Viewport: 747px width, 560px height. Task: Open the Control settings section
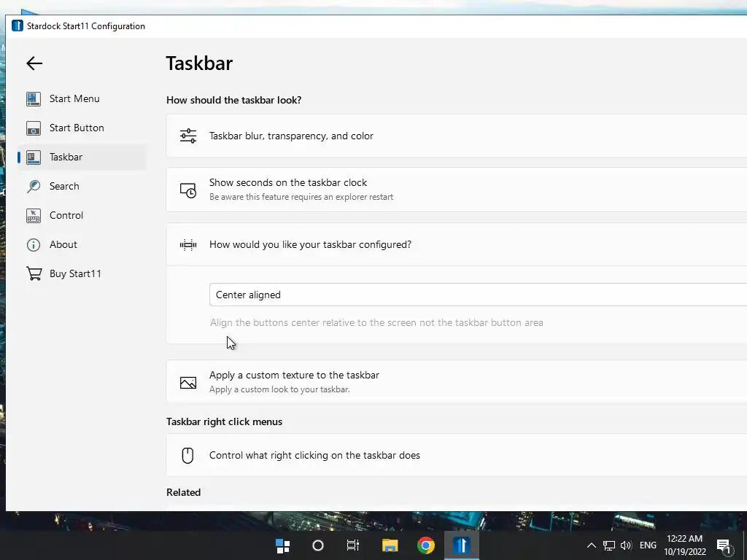pyautogui.click(x=82, y=215)
